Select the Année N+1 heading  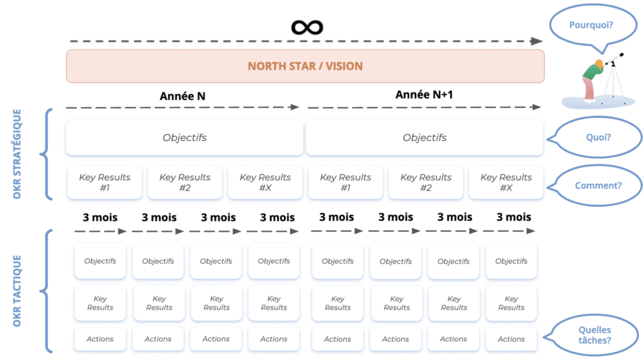424,94
